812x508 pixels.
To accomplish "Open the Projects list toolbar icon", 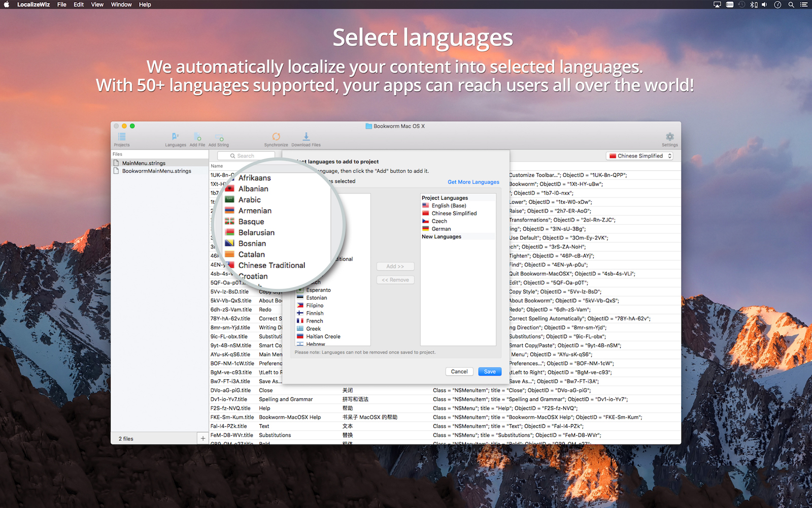I will pos(122,137).
